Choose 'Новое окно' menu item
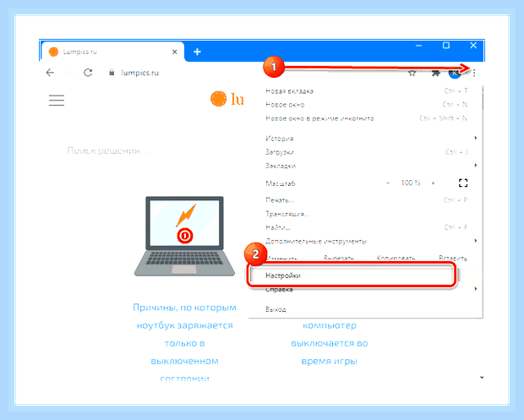Viewport: 524px width, 420px height. pos(366,105)
